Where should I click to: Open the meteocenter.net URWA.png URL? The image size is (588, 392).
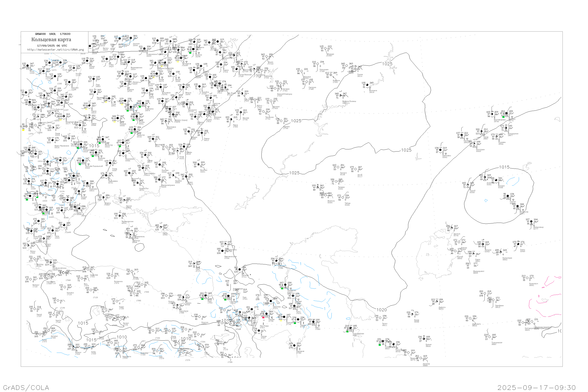pyautogui.click(x=55, y=50)
